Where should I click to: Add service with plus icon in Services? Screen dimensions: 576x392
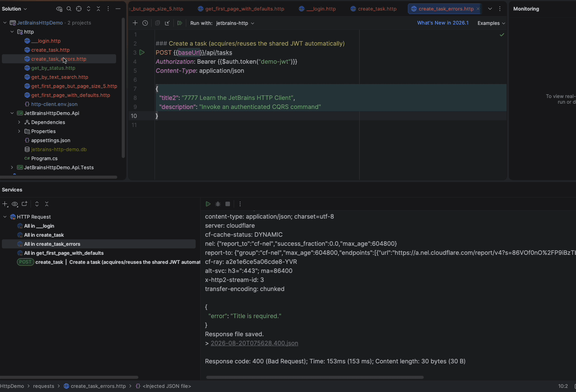click(5, 204)
